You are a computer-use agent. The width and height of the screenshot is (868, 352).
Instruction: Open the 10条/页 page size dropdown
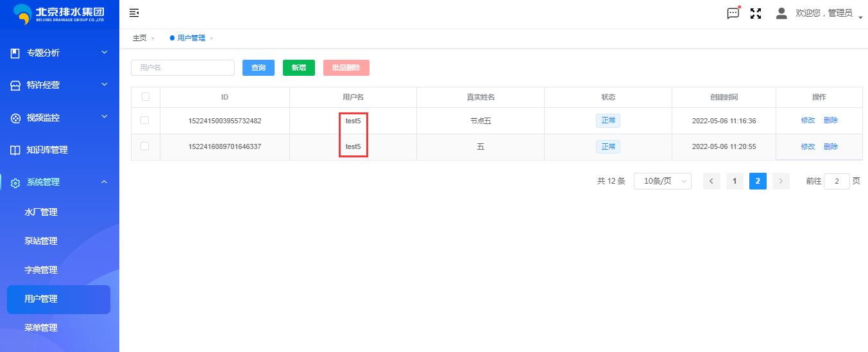click(x=662, y=181)
